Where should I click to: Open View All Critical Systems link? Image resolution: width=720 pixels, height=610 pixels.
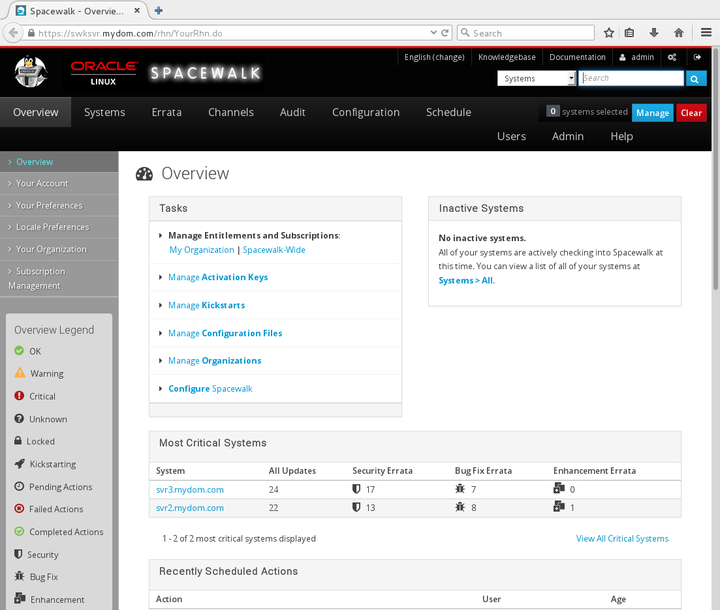622,538
